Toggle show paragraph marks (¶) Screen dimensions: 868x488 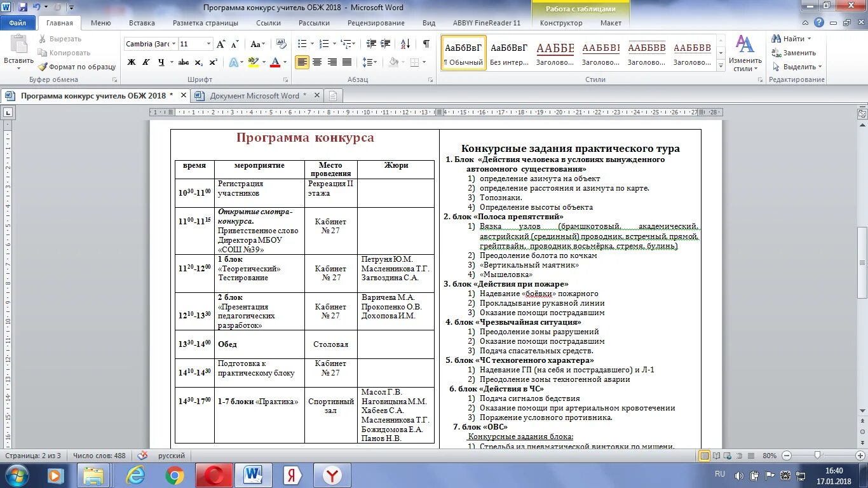point(426,44)
